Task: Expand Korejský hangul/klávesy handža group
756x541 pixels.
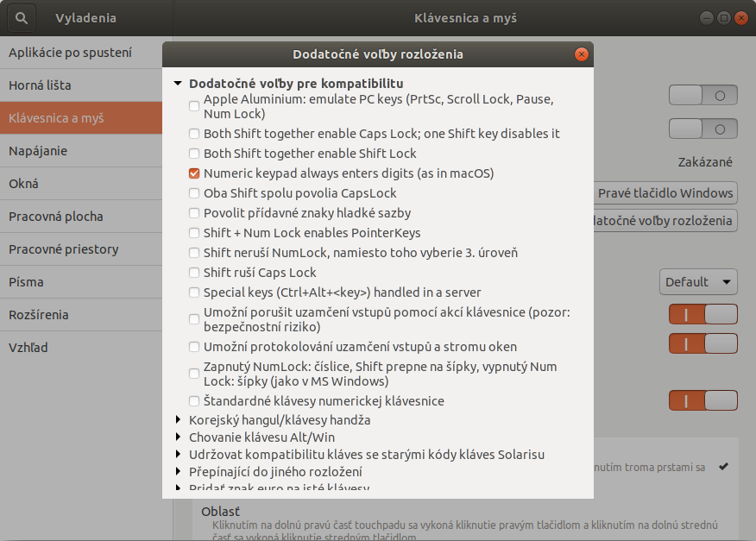Action: tap(178, 420)
